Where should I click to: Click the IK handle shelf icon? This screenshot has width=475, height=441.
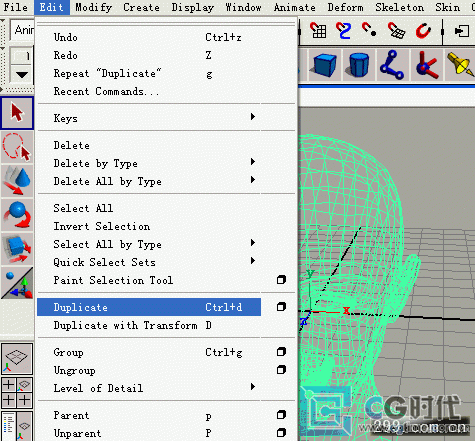(427, 65)
